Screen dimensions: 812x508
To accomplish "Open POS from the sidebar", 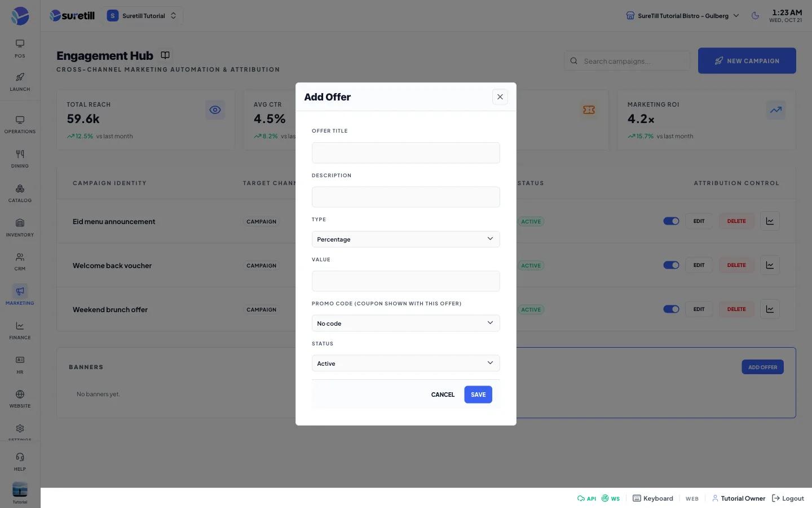I will coord(20,49).
